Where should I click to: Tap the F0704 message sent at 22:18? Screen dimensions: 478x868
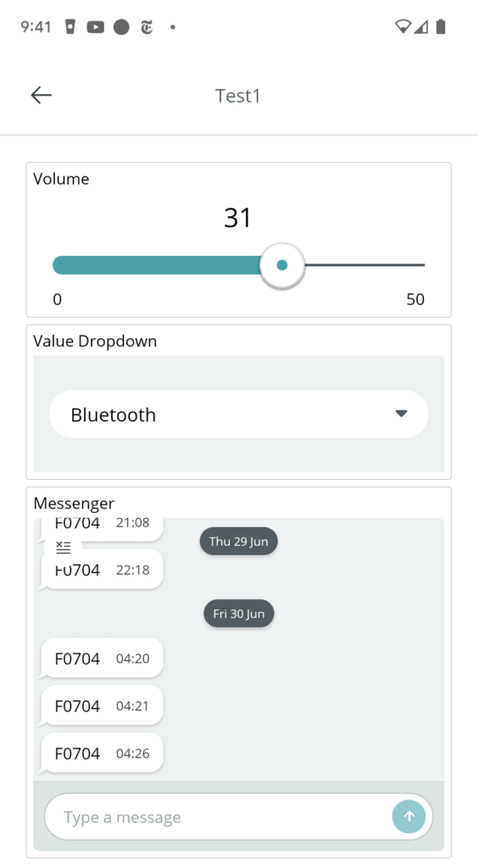pos(103,570)
